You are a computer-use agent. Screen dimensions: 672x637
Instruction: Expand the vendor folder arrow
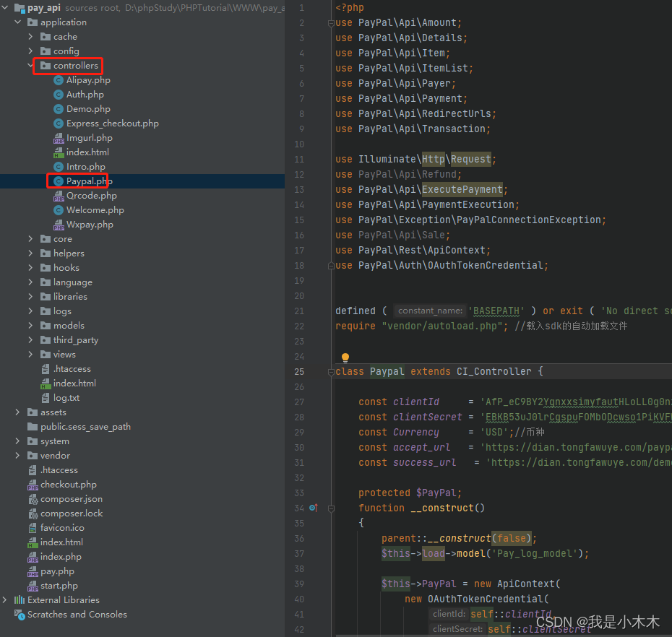pyautogui.click(x=17, y=456)
